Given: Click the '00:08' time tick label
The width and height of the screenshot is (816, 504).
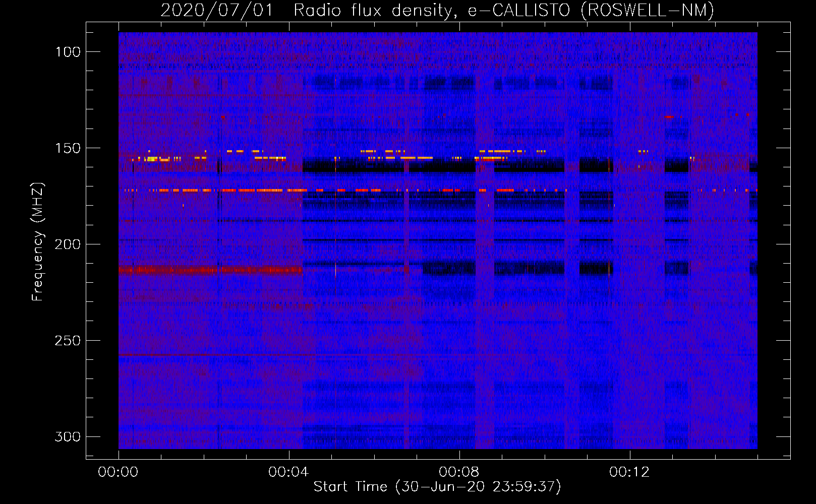Looking at the screenshot, I should tap(459, 472).
